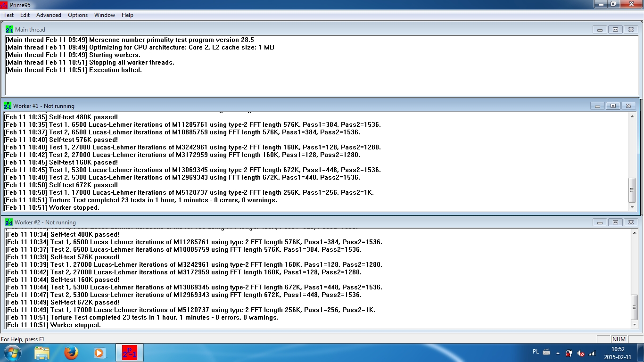Click the 'Starting workers.' log line
This screenshot has height=362, width=644.
pyautogui.click(x=73, y=55)
